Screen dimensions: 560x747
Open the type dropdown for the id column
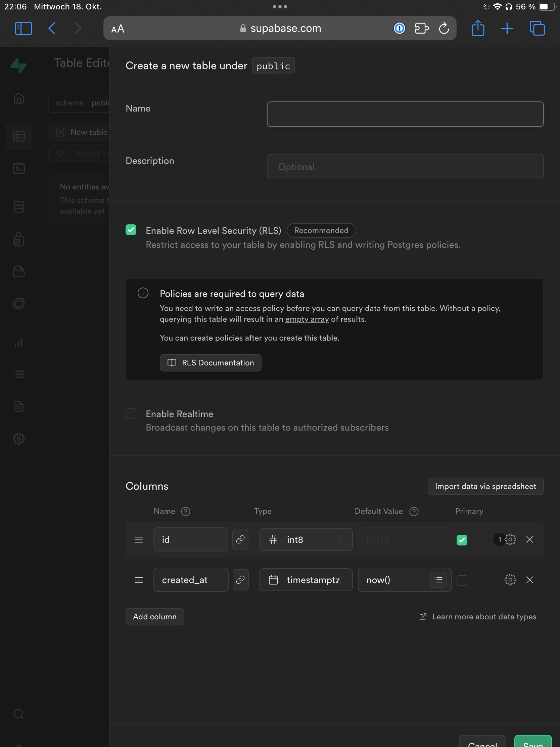tap(306, 539)
